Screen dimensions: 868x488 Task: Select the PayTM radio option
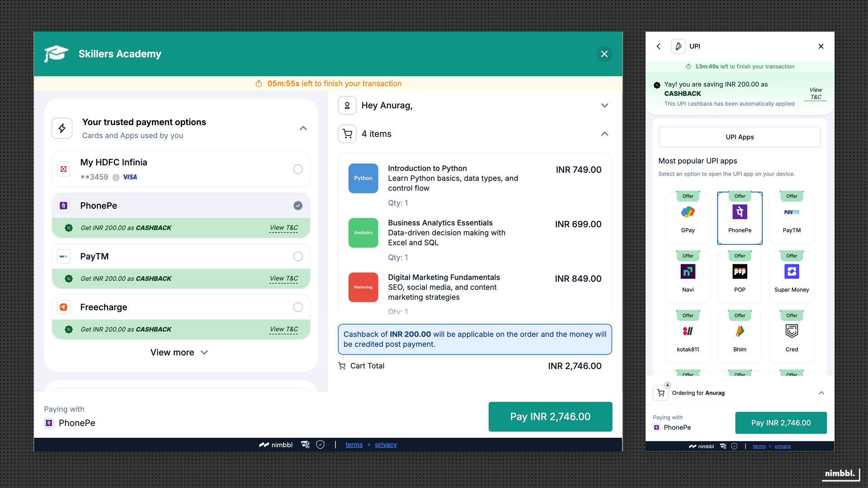298,256
